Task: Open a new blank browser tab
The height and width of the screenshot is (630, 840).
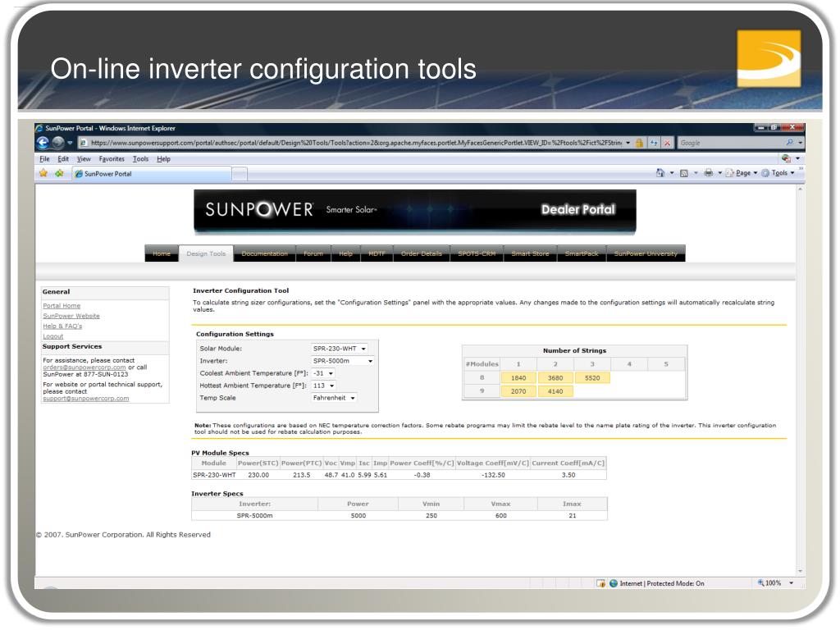Action: [x=240, y=174]
